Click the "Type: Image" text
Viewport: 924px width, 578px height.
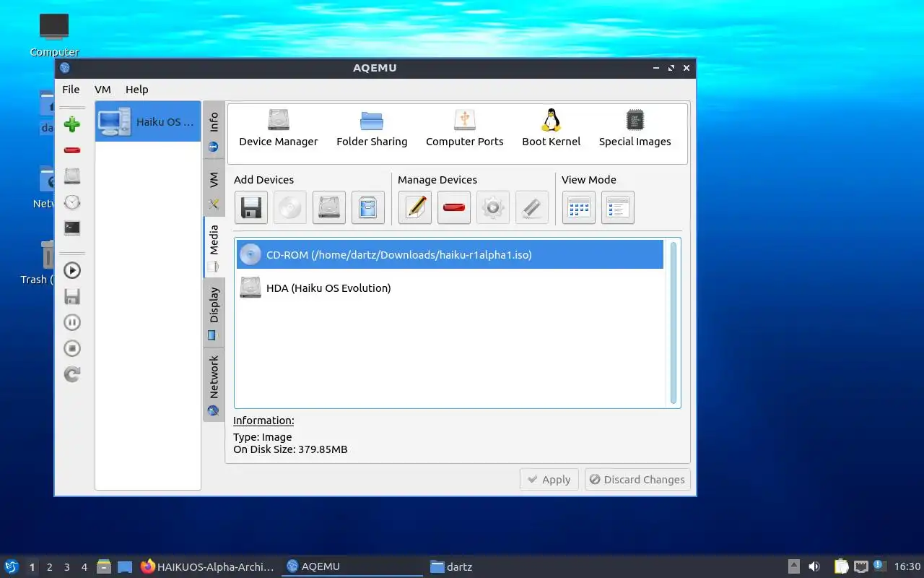coord(263,437)
